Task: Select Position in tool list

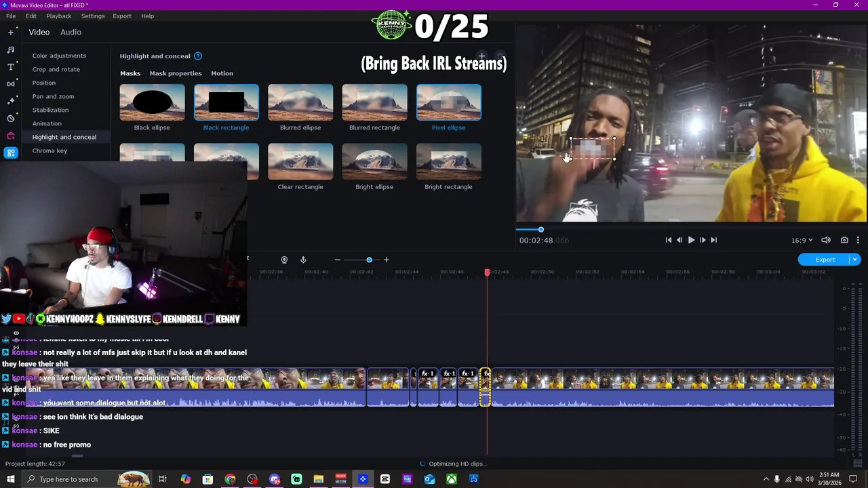Action: (x=44, y=83)
